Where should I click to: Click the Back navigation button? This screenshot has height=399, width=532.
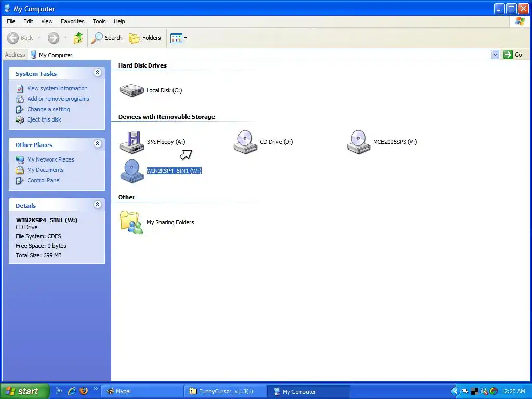(x=20, y=38)
